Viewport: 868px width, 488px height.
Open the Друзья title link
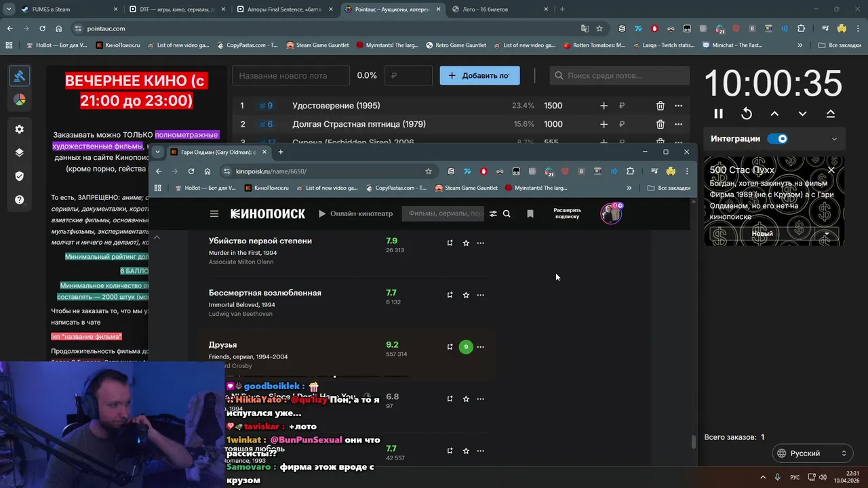[222, 345]
